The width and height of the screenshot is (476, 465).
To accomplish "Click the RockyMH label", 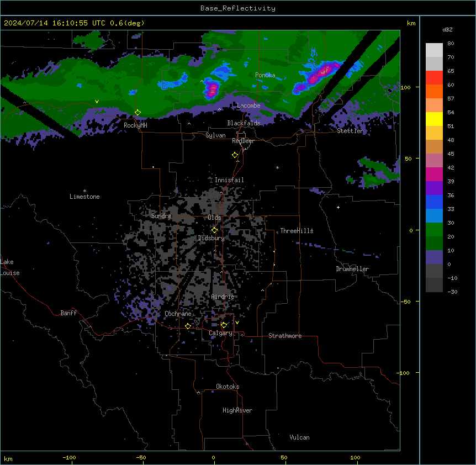I will [135, 125].
